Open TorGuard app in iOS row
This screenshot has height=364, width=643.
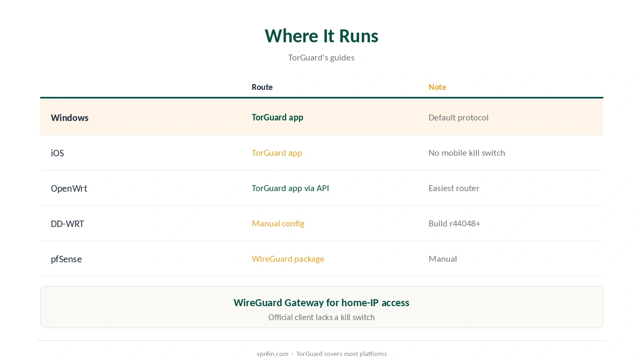(x=277, y=153)
